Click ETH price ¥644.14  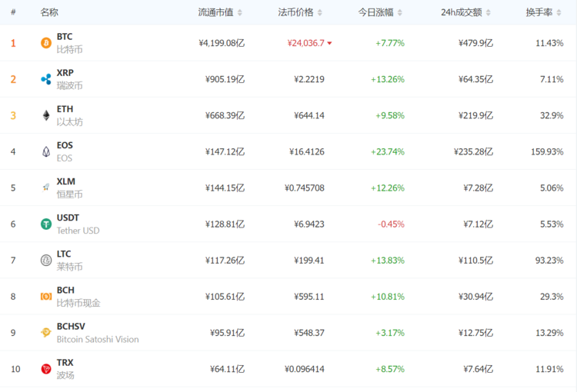point(309,115)
